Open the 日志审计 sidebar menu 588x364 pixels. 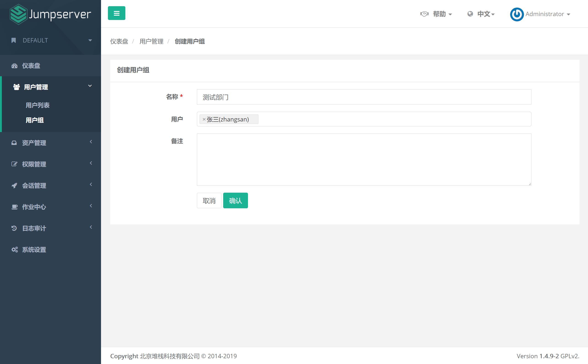(x=34, y=228)
